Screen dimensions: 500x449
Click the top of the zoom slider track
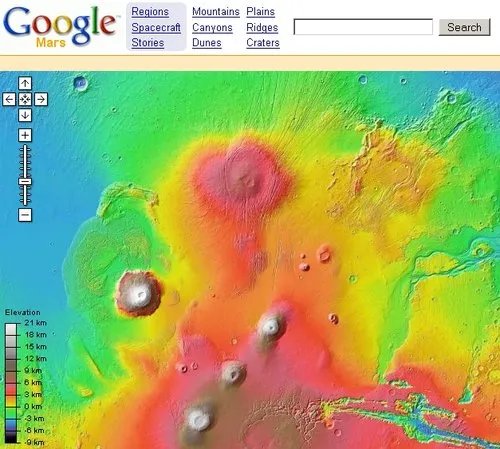25,147
